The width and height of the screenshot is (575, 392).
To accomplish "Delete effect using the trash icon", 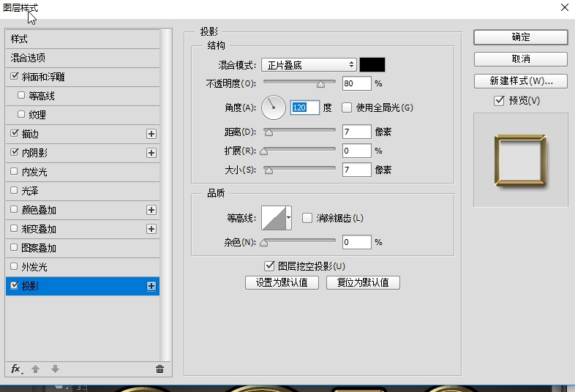I will pyautogui.click(x=159, y=369).
